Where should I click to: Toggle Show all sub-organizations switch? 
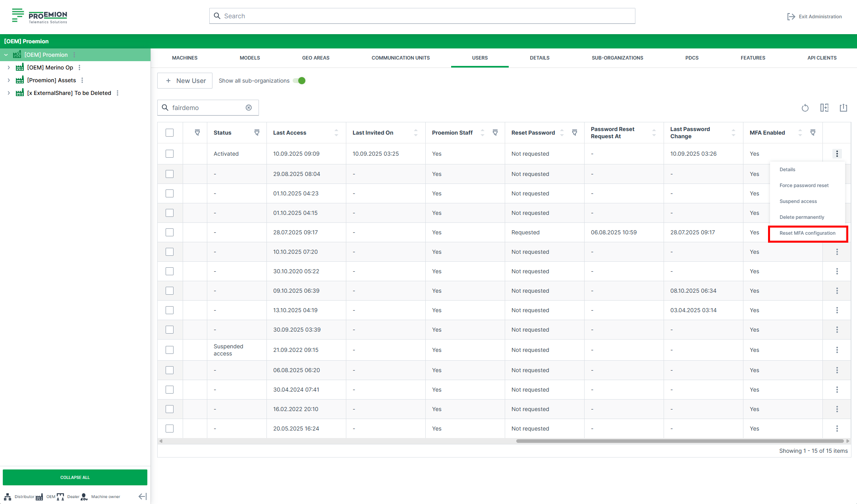click(x=299, y=81)
